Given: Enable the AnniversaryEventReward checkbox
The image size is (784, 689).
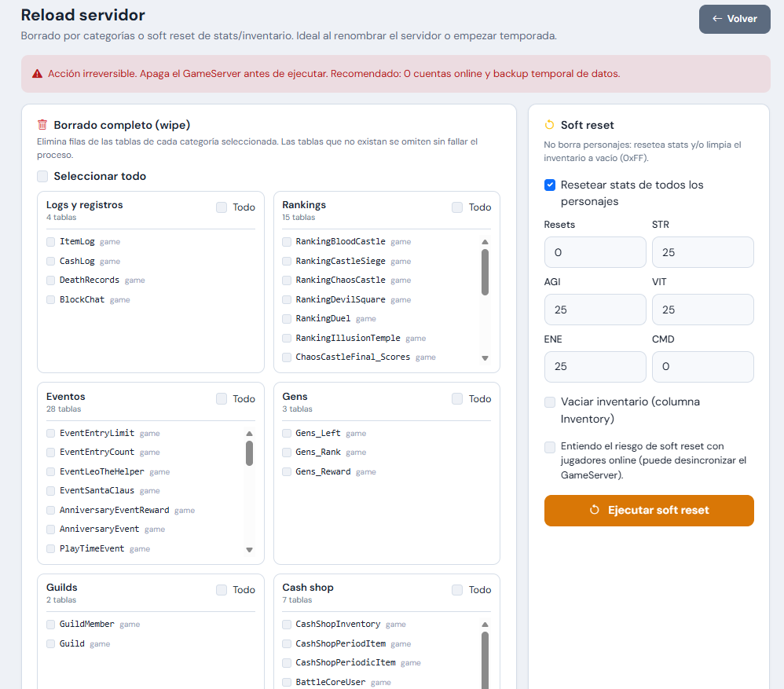Looking at the screenshot, I should [x=50, y=510].
